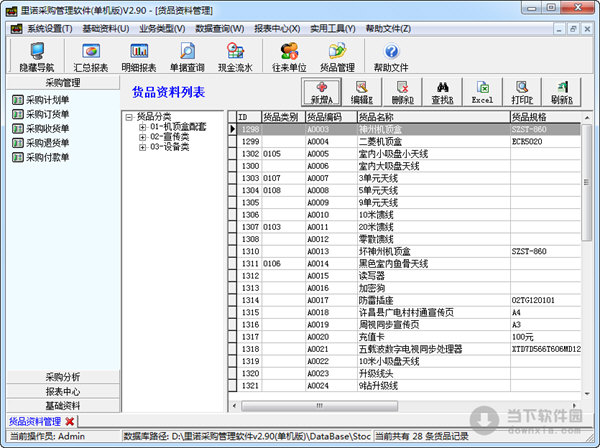Open the 帮助文件 help icon

(391, 55)
